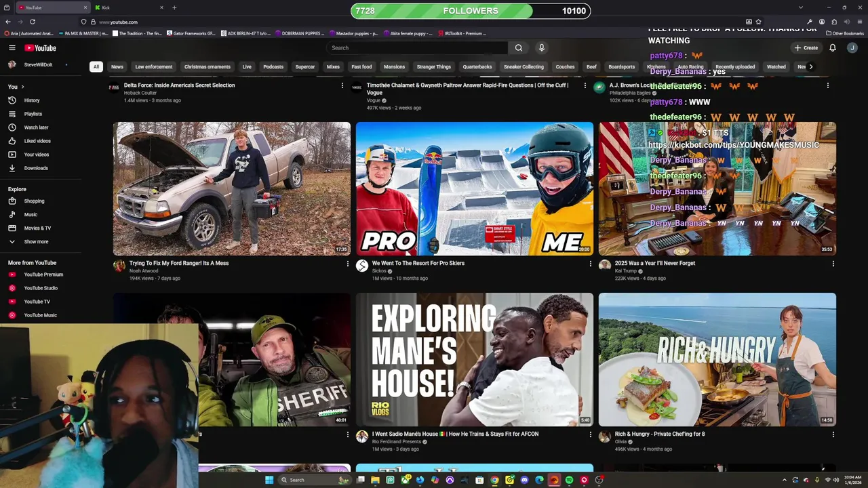Viewport: 868px width, 488px height.
Task: Play Exploring Mane's House thumbnail
Action: 475,359
